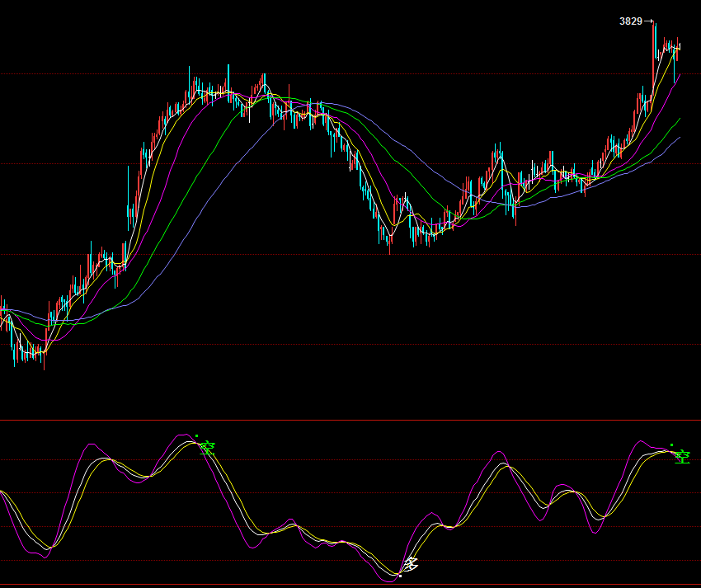Screen dimensions: 701x588
Task: Click the 3829 high price label
Action: pos(631,21)
